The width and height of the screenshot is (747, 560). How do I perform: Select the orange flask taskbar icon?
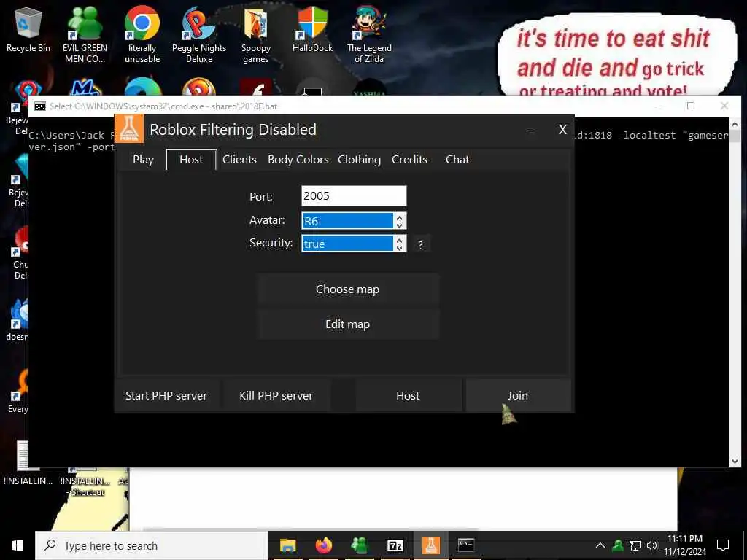coord(430,545)
